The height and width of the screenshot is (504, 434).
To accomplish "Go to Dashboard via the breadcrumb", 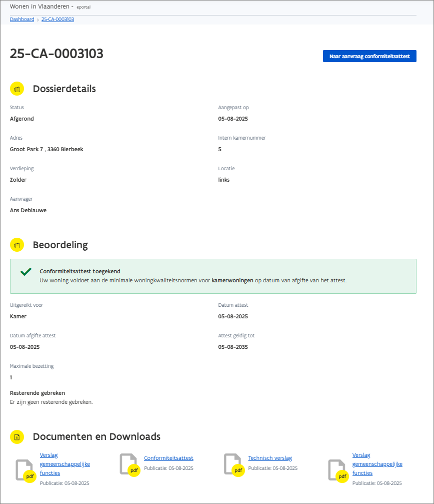I will point(22,20).
